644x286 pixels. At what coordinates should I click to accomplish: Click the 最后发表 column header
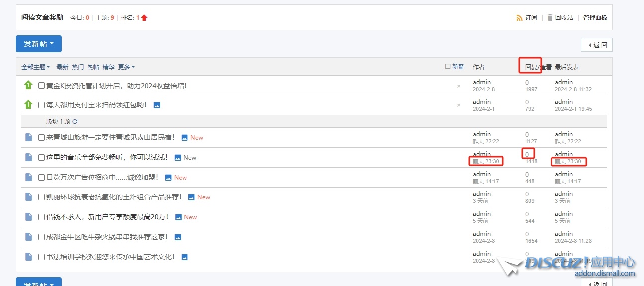coord(567,67)
